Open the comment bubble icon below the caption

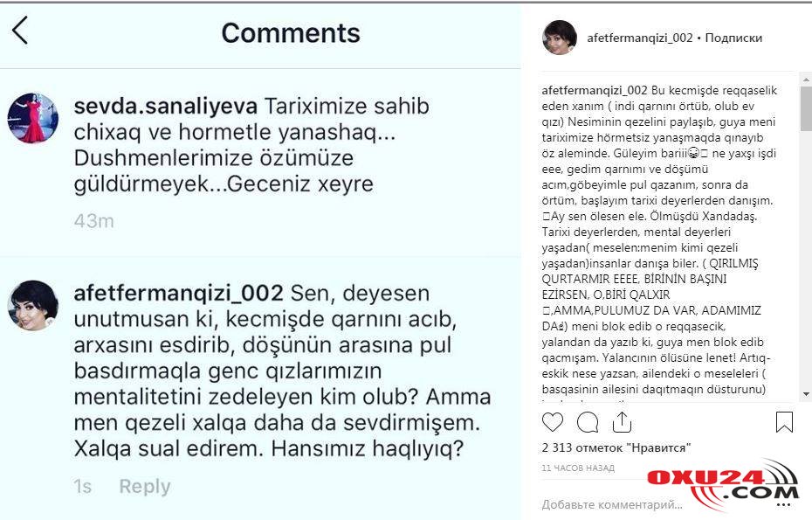pyautogui.click(x=587, y=422)
